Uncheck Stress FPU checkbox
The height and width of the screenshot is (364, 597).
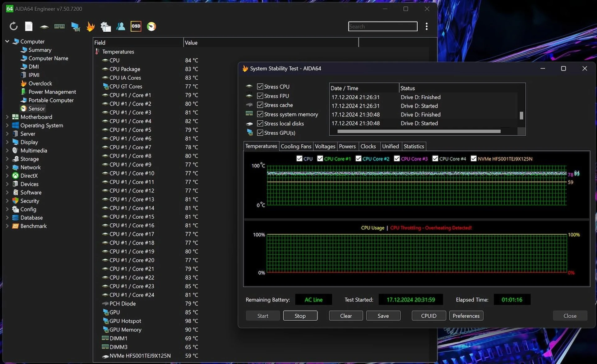[x=260, y=96]
